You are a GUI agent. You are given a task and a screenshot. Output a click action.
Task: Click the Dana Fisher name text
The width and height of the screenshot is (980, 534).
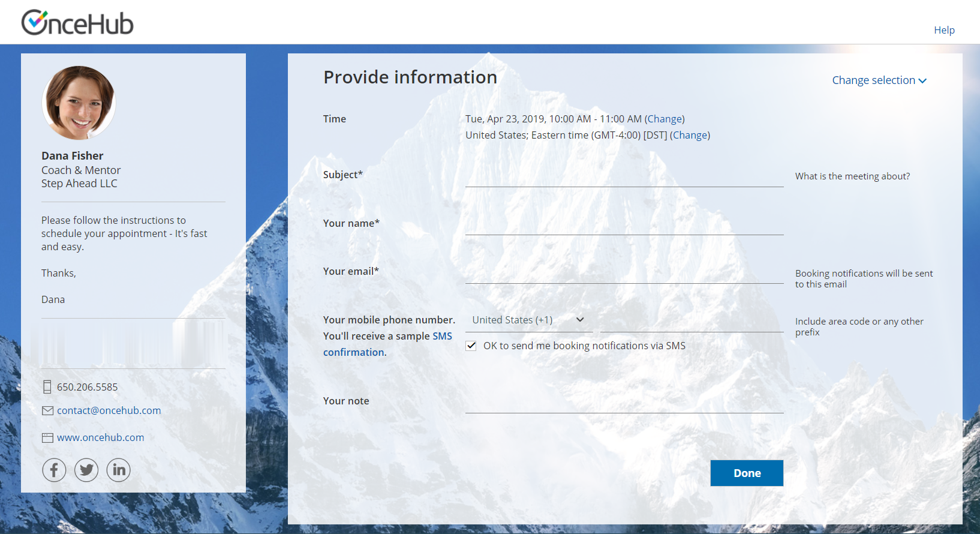coord(72,155)
